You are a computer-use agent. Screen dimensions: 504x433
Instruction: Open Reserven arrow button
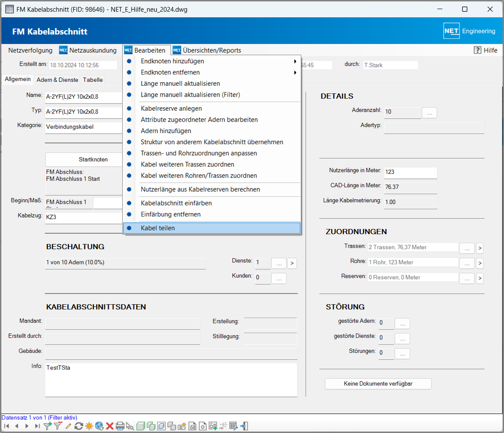click(x=480, y=278)
